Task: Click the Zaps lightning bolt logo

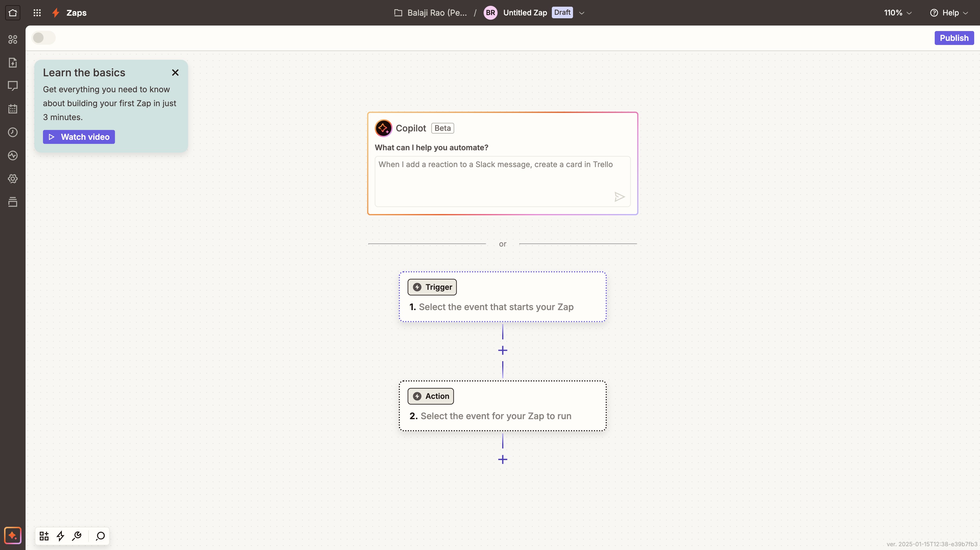Action: pyautogui.click(x=56, y=12)
